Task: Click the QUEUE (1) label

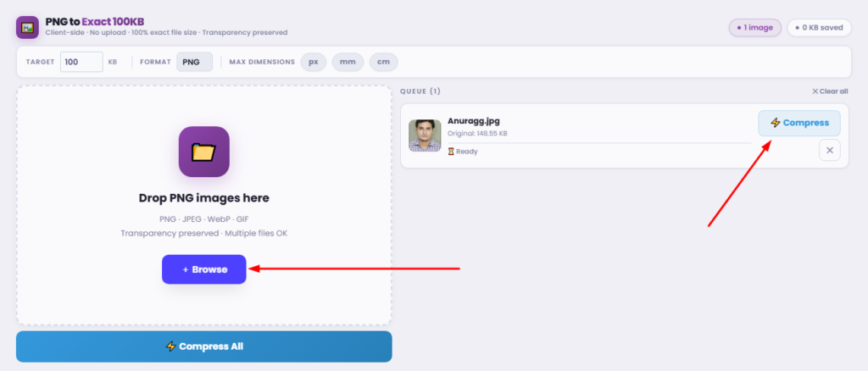Action: (420, 91)
